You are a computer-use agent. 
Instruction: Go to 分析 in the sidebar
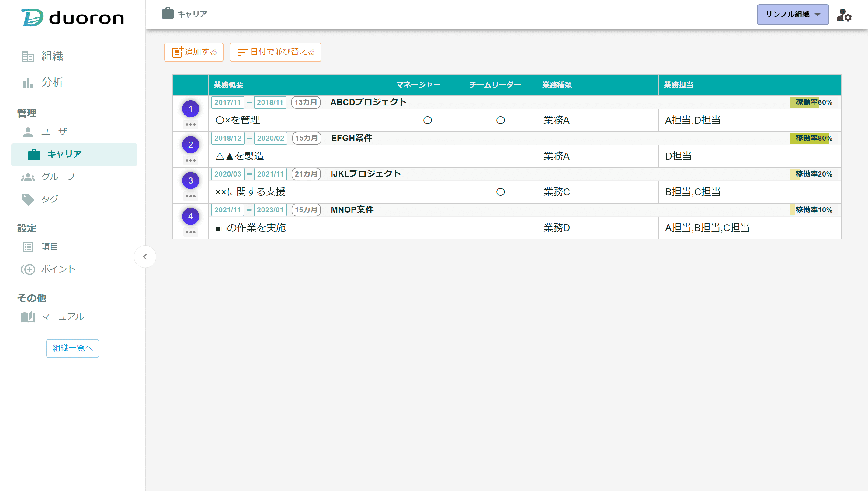52,83
